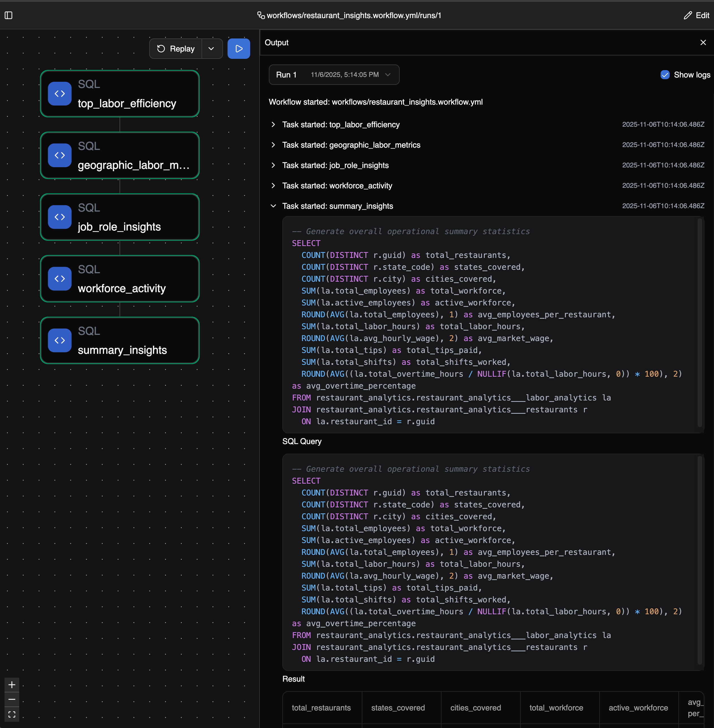The height and width of the screenshot is (728, 714).
Task: Click the summary_insights node code icon
Action: coord(60,340)
